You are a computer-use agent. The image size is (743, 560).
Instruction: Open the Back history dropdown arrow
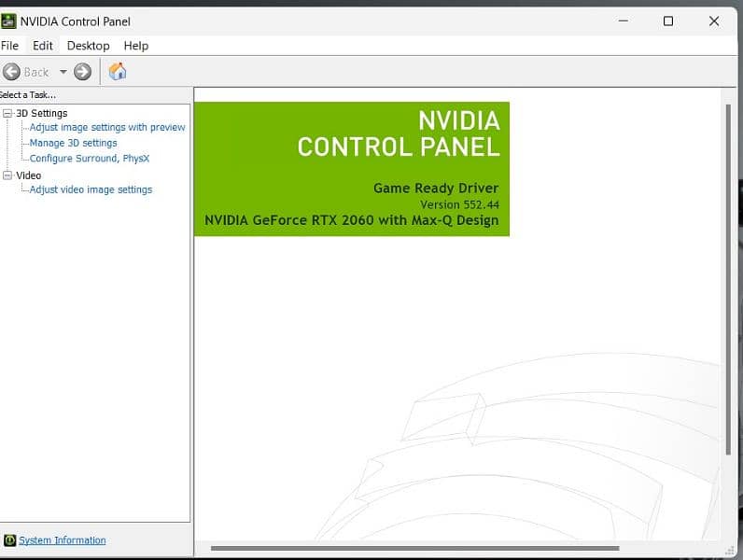[63, 72]
